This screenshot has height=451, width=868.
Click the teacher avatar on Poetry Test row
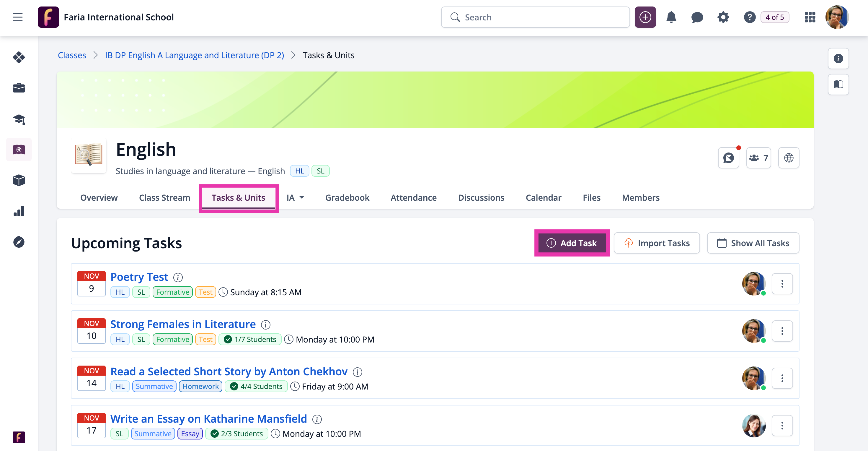[754, 284]
